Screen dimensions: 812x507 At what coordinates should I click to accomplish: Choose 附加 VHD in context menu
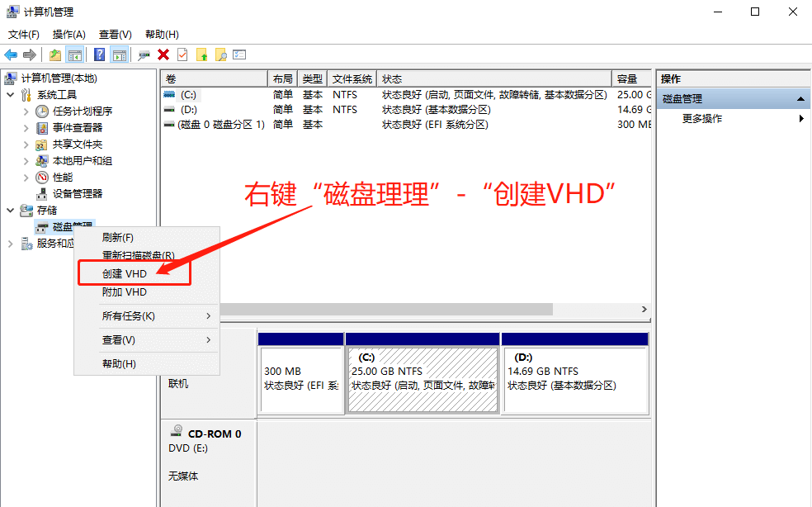(125, 292)
